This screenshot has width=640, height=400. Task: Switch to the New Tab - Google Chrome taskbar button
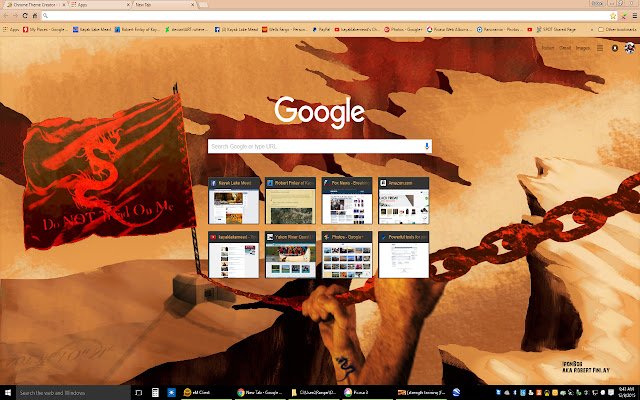point(260,393)
